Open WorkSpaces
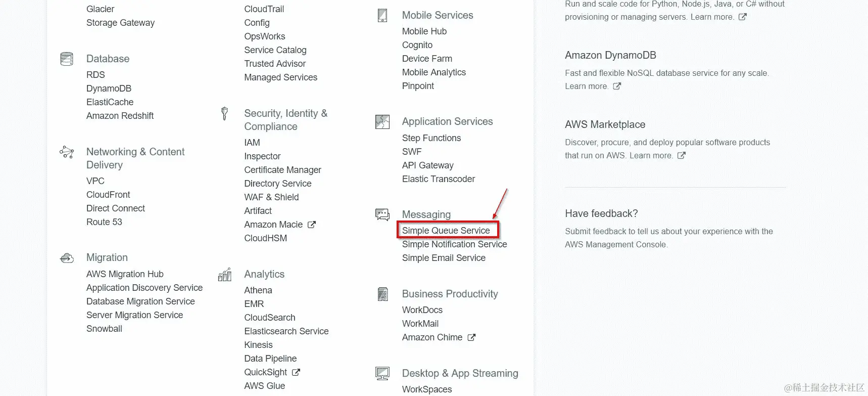This screenshot has height=396, width=868. coord(427,389)
